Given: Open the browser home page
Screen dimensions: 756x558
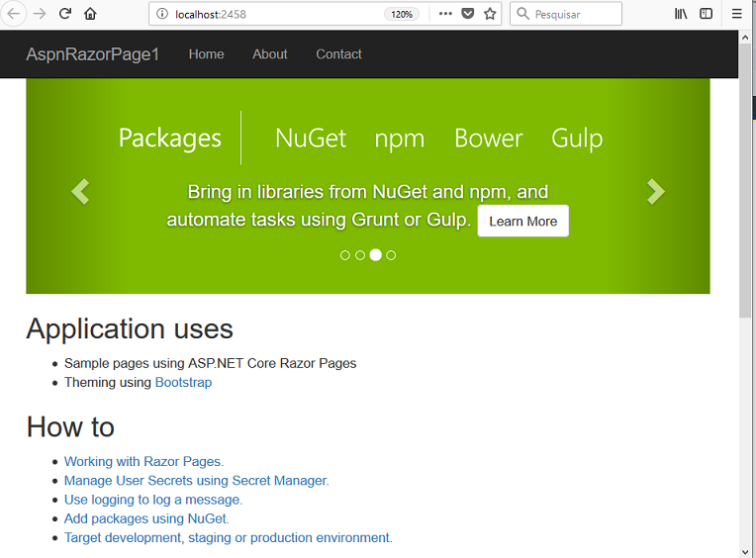Looking at the screenshot, I should click(x=90, y=14).
